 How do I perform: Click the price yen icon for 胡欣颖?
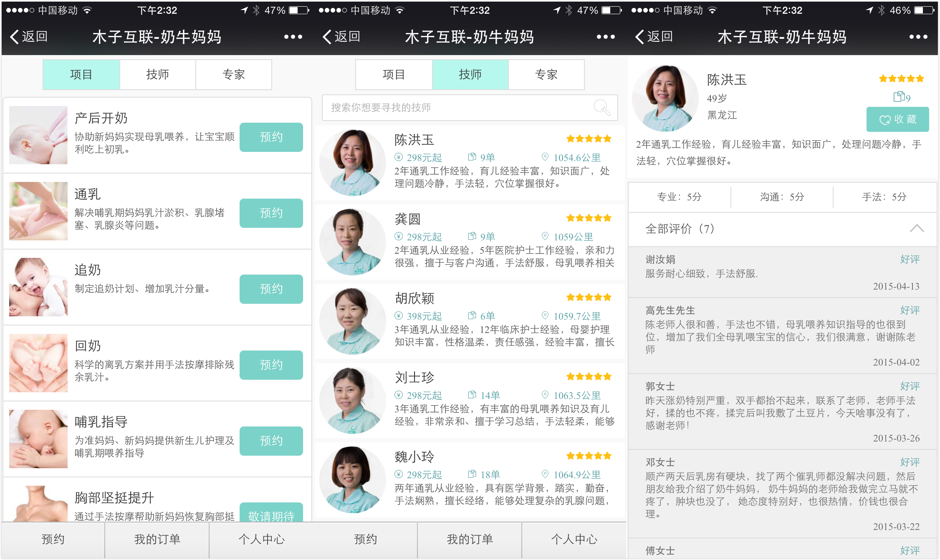(x=399, y=315)
